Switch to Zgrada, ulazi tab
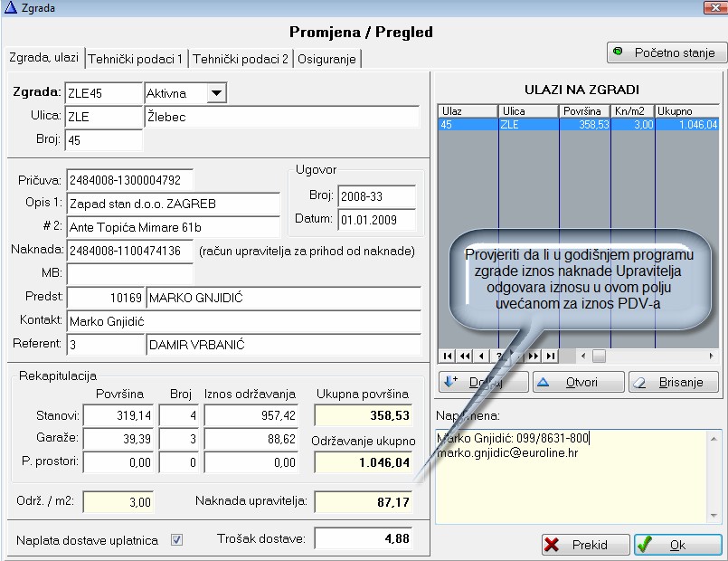This screenshot has width=728, height=561. point(43,58)
